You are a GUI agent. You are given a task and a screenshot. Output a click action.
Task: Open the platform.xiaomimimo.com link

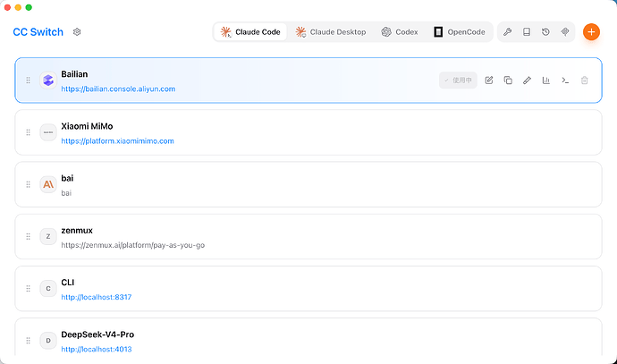(117, 141)
